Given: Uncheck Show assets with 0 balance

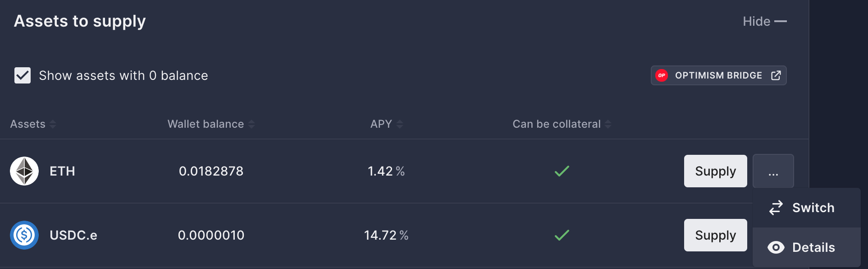Looking at the screenshot, I should tap(23, 75).
